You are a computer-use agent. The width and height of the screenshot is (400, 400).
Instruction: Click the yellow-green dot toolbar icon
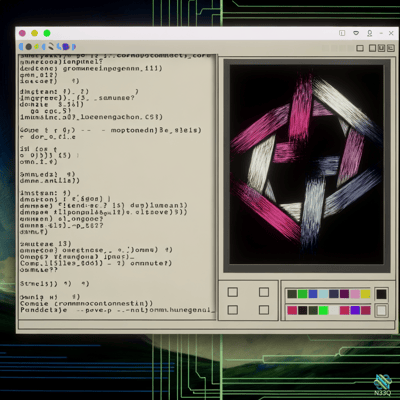click(37, 47)
